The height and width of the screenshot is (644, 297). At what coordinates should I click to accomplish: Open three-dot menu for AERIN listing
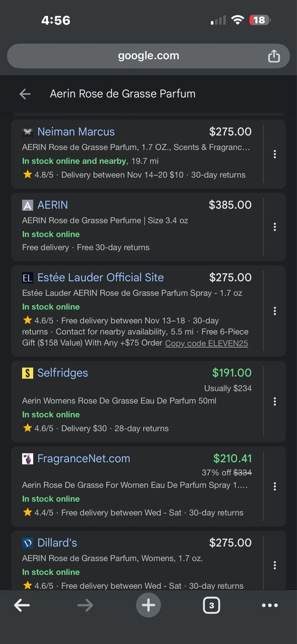point(275,227)
